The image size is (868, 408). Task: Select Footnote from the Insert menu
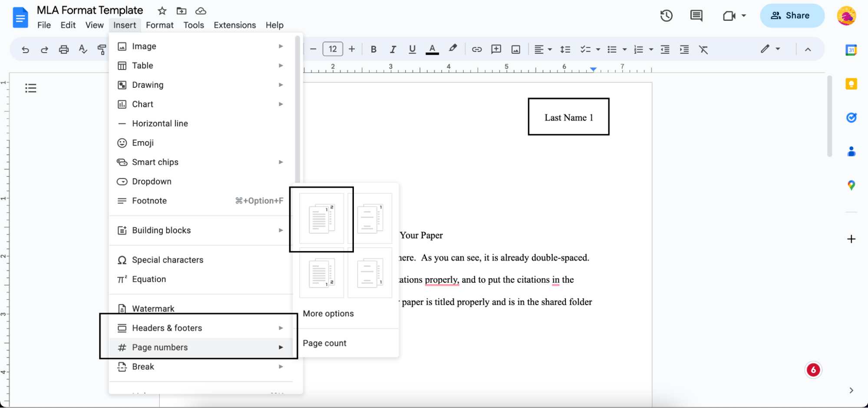[149, 200]
